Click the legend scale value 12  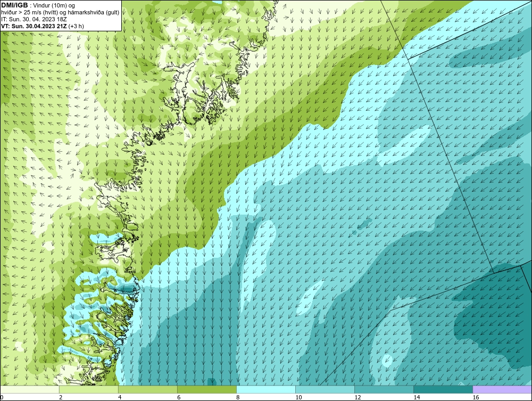pos(358,397)
